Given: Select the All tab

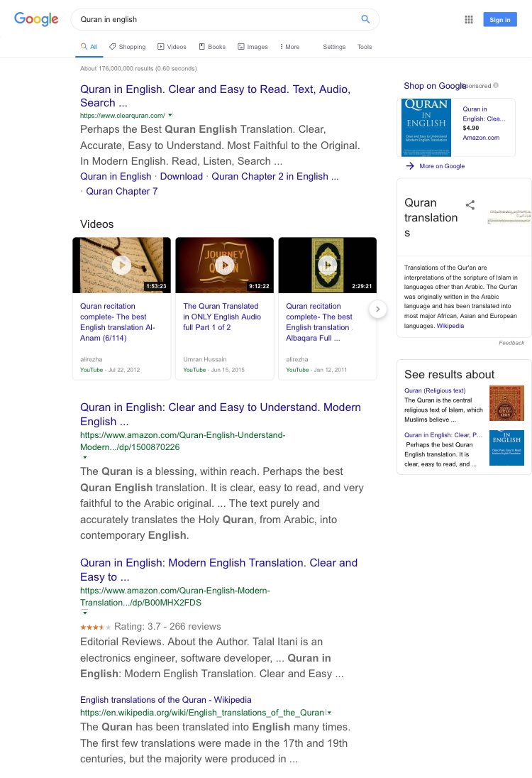Looking at the screenshot, I should coord(89,47).
